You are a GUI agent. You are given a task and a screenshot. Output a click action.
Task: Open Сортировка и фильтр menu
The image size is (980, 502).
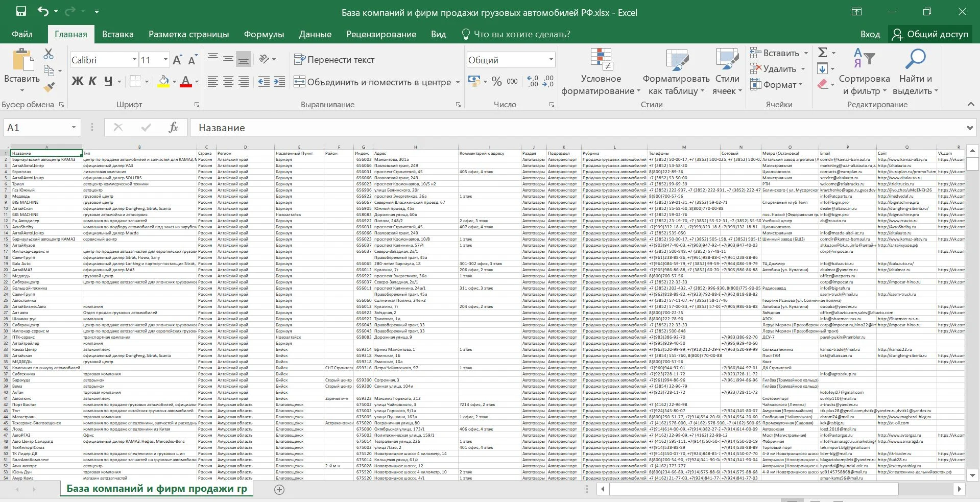pos(864,71)
